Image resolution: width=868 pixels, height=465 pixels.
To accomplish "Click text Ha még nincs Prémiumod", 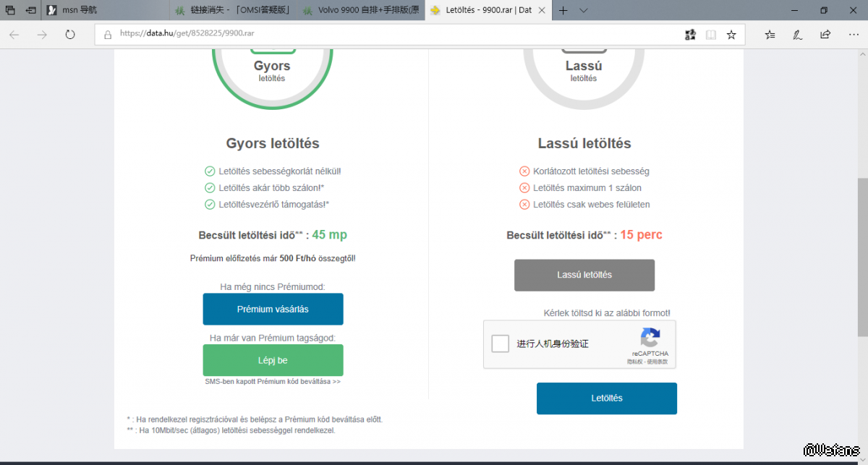I will (273, 287).
